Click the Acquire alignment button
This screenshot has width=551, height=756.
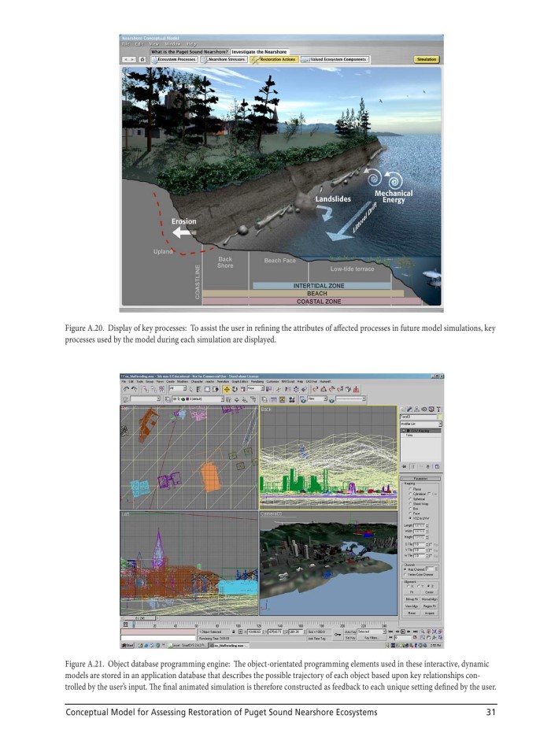[430, 613]
